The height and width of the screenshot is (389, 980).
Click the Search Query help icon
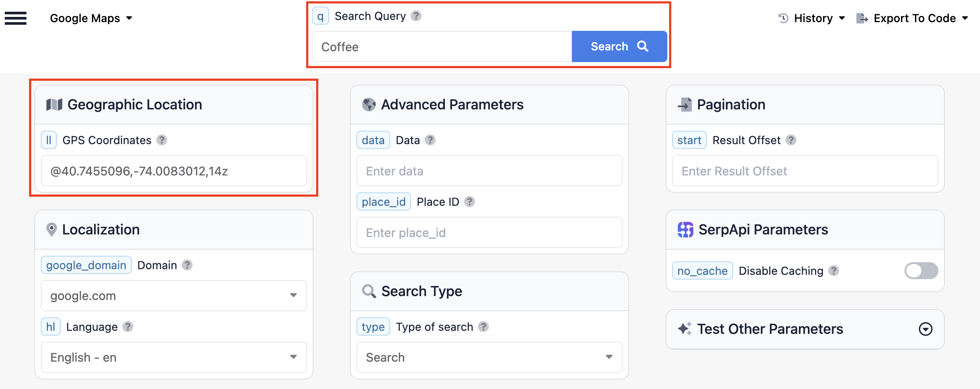click(416, 16)
